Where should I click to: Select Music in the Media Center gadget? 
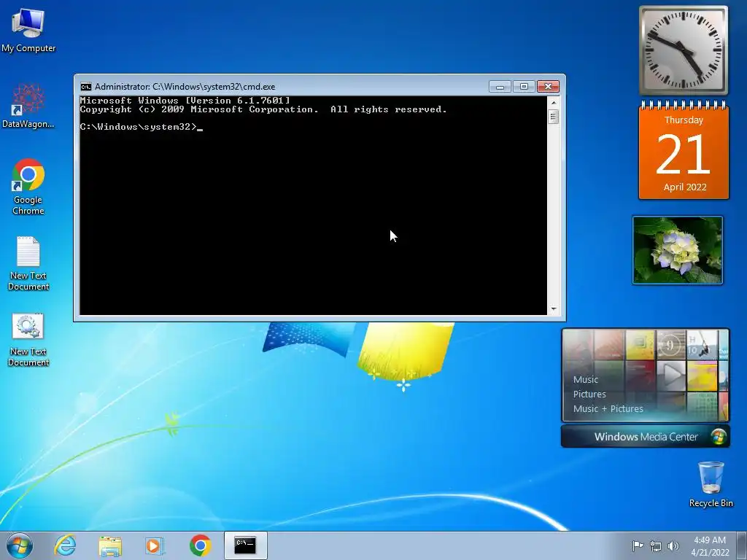click(x=586, y=379)
